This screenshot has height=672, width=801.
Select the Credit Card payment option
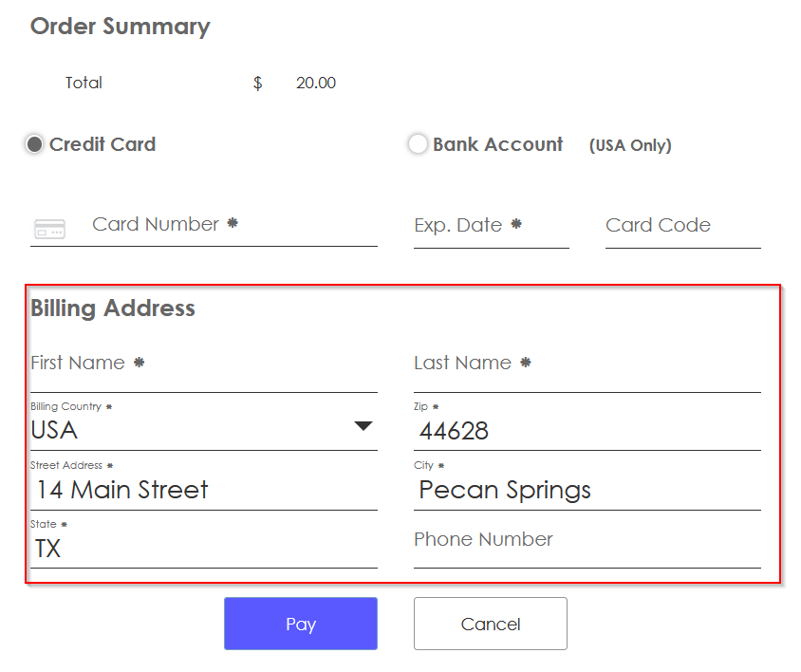(x=34, y=144)
